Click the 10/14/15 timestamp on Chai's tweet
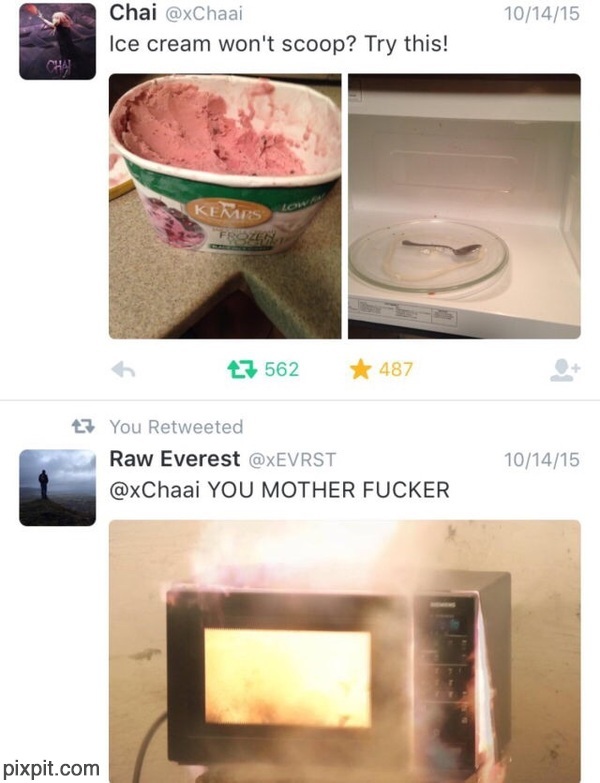The image size is (600, 783). 542,13
